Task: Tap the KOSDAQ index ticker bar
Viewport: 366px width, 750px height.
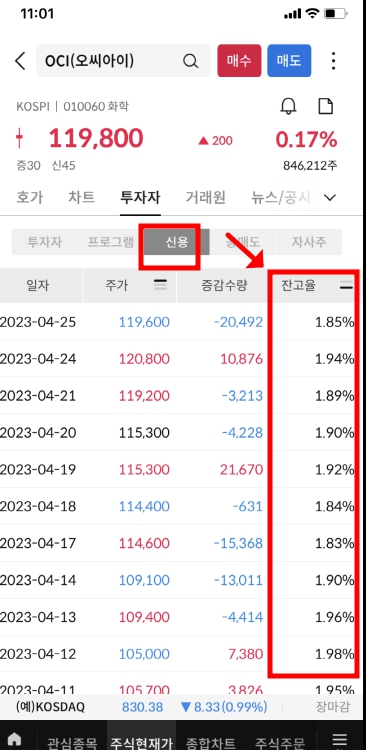Action: pyautogui.click(x=183, y=707)
